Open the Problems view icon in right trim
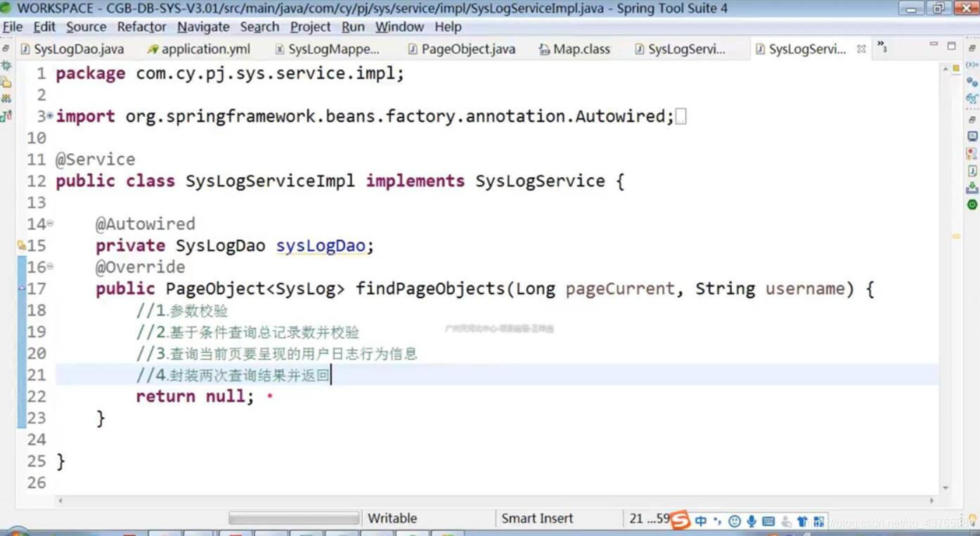This screenshot has height=536, width=980. point(972,153)
